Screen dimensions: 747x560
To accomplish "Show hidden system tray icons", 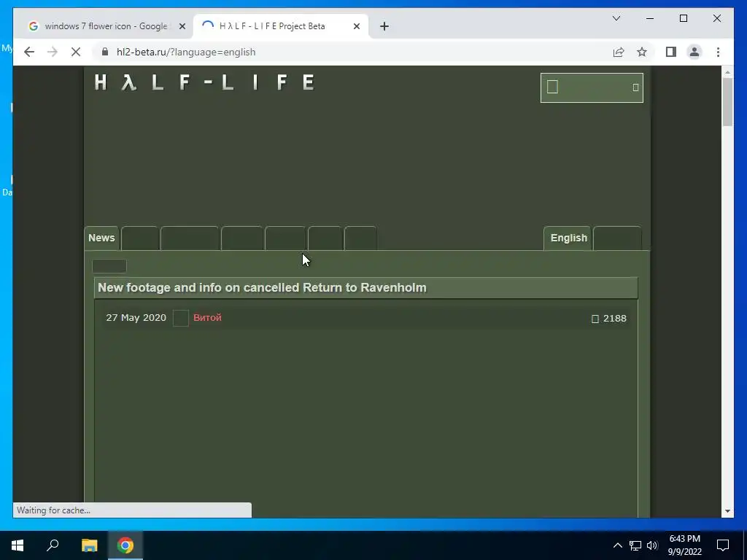I will click(617, 545).
